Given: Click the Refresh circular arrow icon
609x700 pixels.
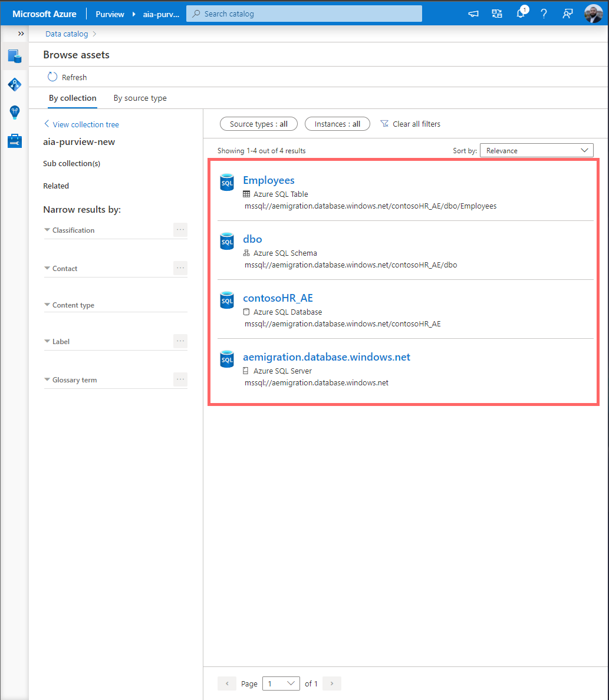Looking at the screenshot, I should (52, 77).
